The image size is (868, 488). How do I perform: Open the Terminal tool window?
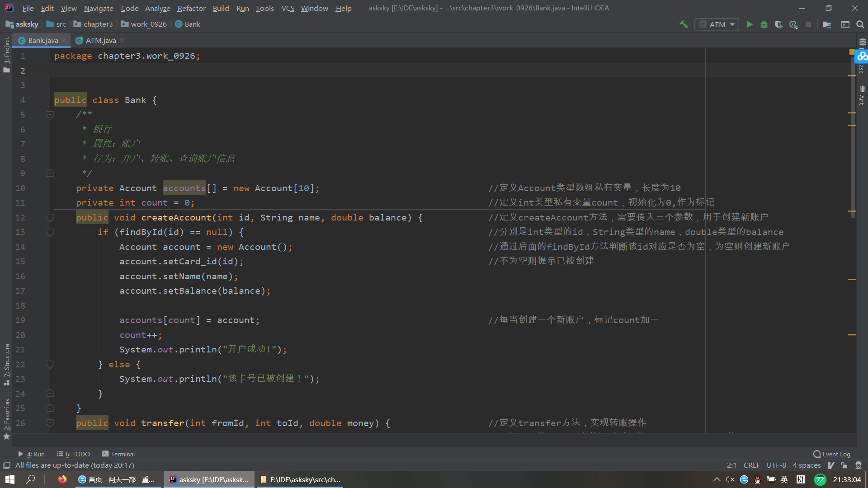118,454
